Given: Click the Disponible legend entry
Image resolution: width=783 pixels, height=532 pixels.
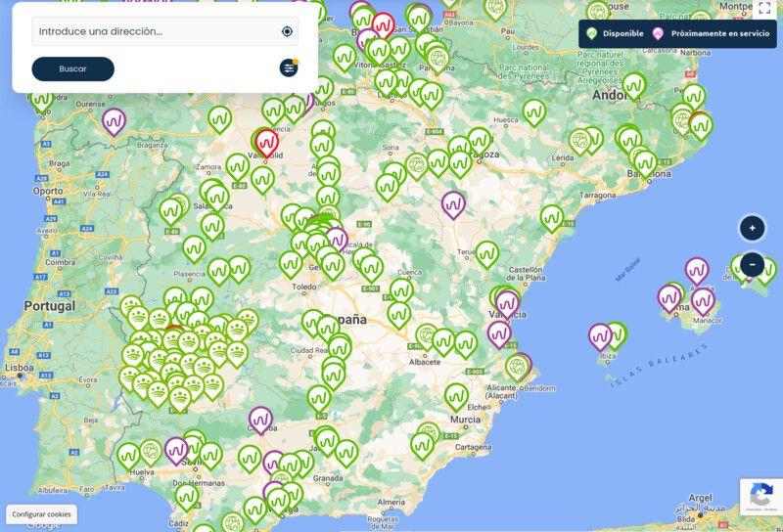Looking at the screenshot, I should [616, 33].
